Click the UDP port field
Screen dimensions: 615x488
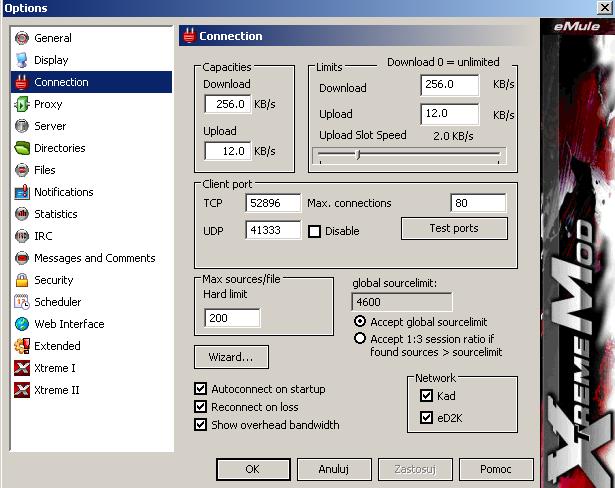pos(273,230)
